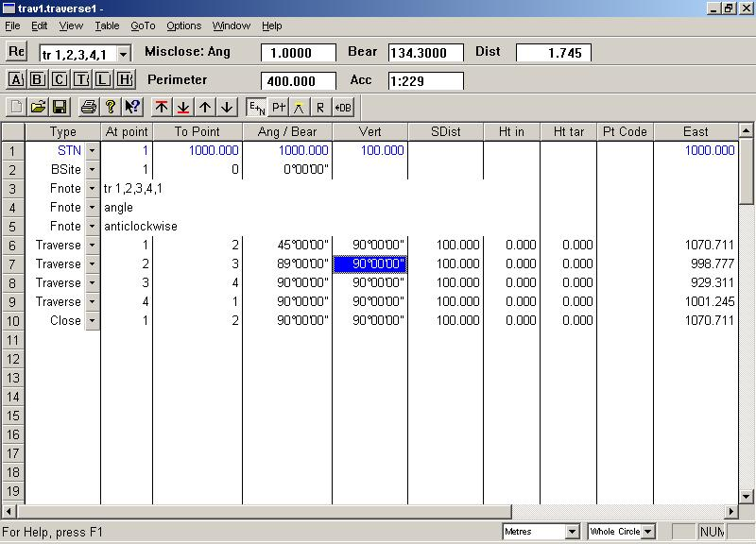Click the instrument tripod toolbar icon

(x=299, y=108)
